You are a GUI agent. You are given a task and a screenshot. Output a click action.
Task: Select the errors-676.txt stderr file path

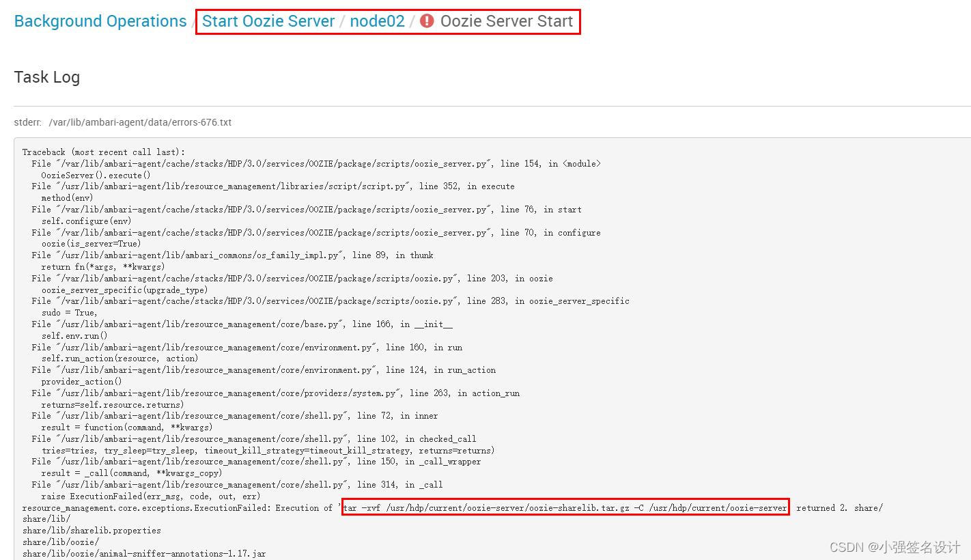click(140, 122)
